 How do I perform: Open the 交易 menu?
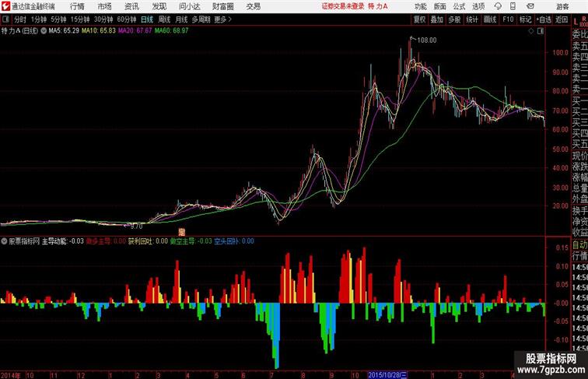point(253,6)
